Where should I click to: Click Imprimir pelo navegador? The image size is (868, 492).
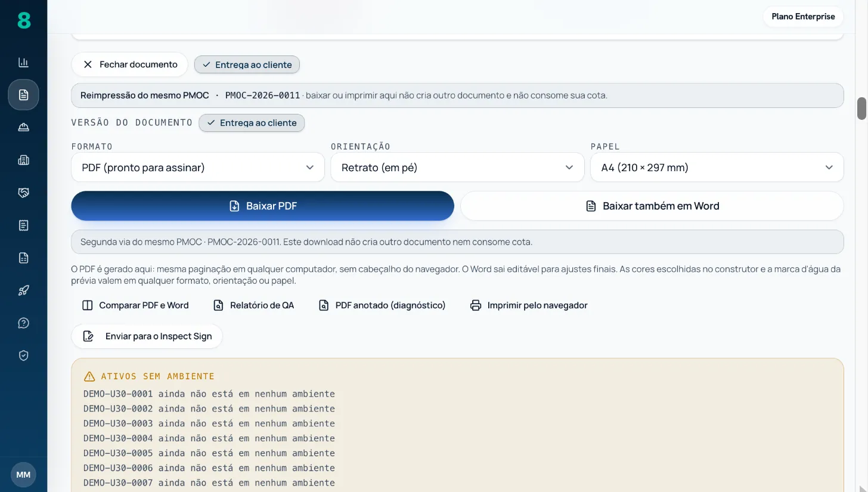pyautogui.click(x=529, y=305)
